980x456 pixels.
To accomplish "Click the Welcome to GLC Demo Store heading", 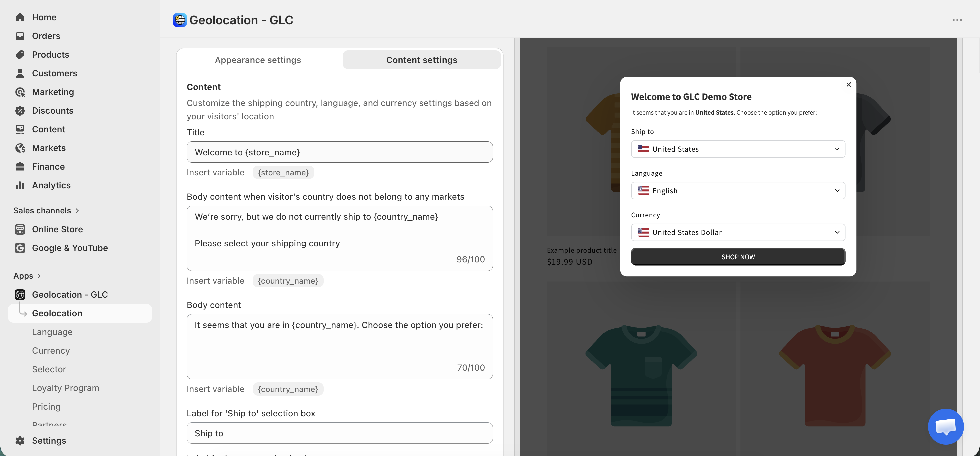I will (691, 97).
